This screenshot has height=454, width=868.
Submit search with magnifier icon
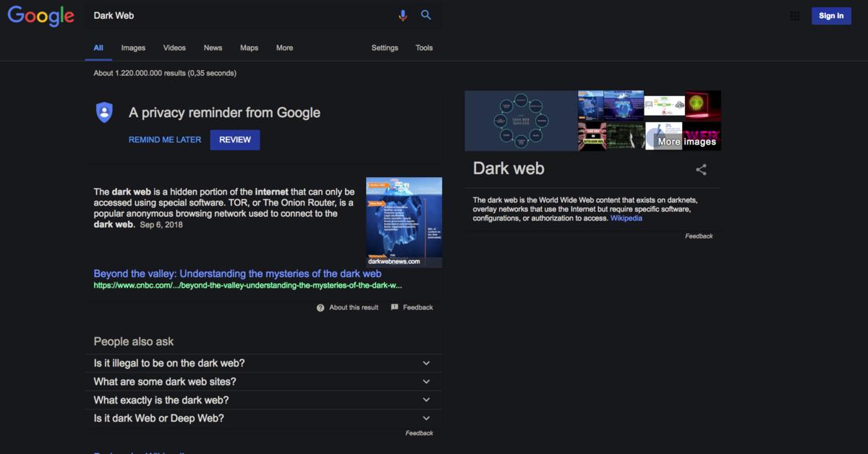(x=426, y=15)
